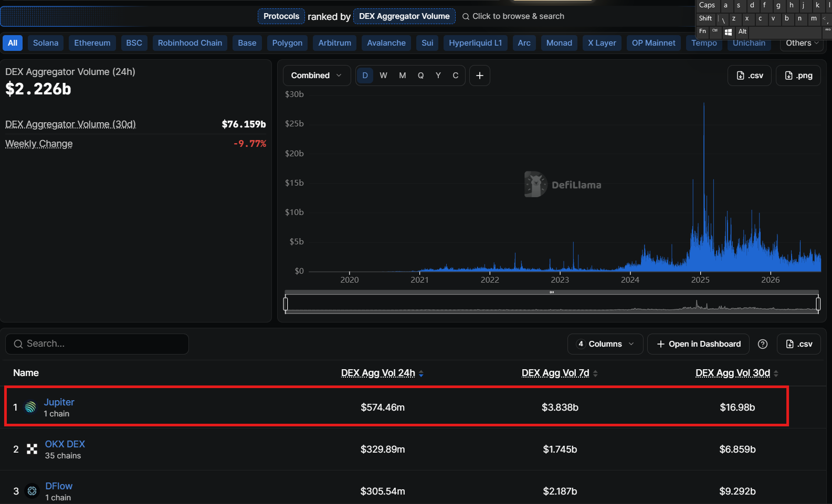Filter by BSC chain
The image size is (832, 504).
click(x=134, y=43)
